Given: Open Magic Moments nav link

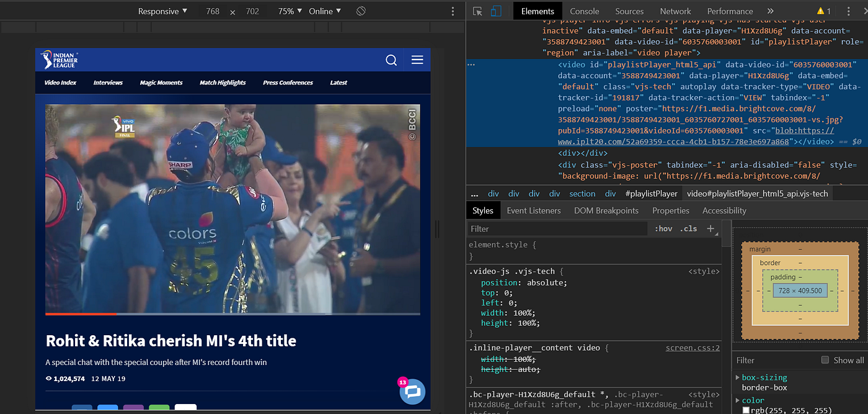Looking at the screenshot, I should point(161,83).
